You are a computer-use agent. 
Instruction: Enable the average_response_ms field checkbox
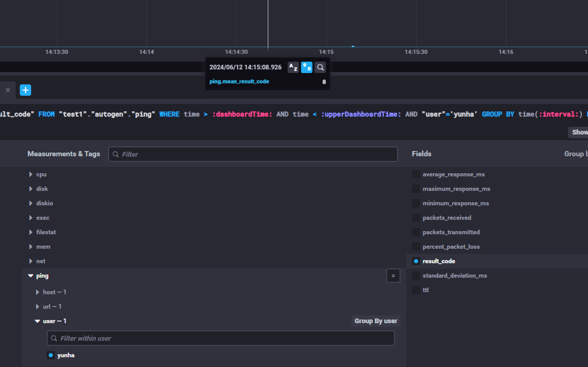(416, 174)
